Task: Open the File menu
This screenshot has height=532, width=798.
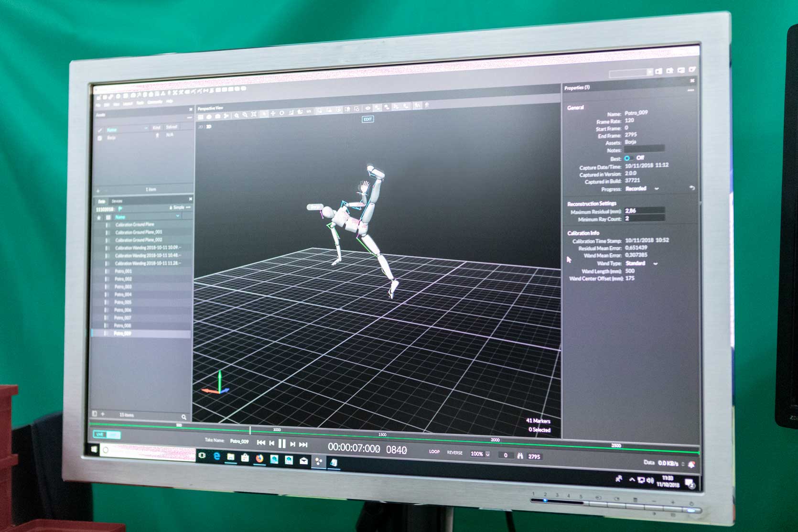Action: [98, 105]
